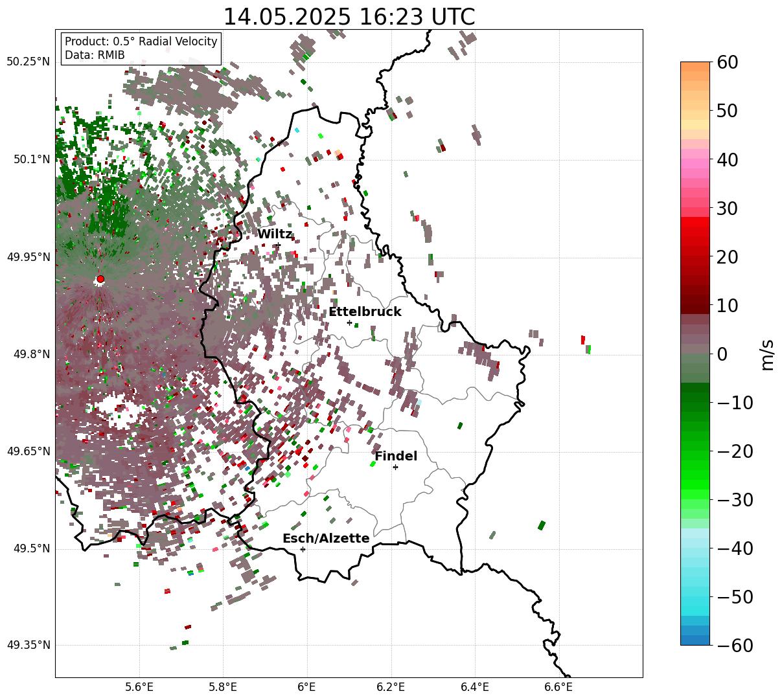The width and height of the screenshot is (782, 700).
Task: Click the red radar site marker
Action: coord(100,279)
